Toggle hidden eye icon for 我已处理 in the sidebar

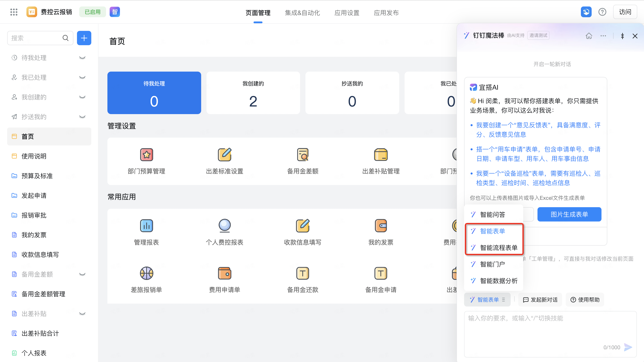82,77
